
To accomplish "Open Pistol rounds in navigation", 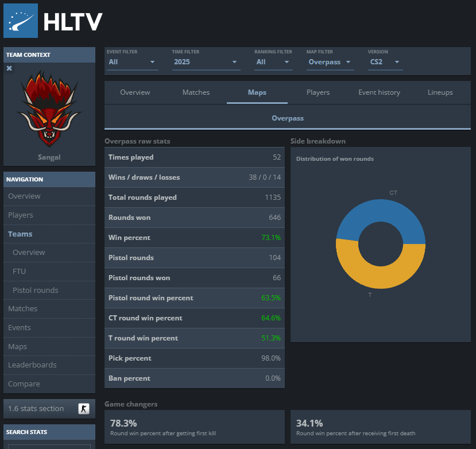I will point(49,290).
